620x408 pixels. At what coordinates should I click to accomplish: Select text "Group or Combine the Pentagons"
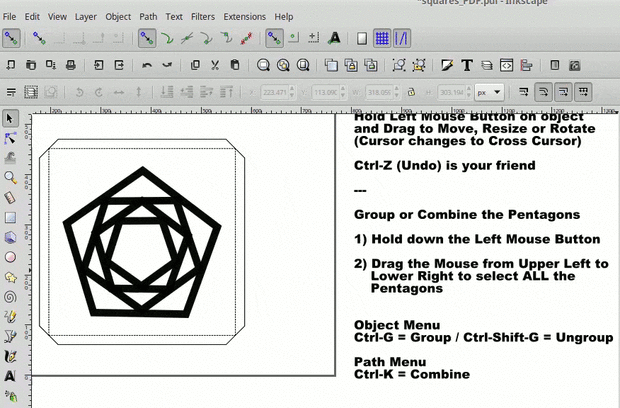pyautogui.click(x=467, y=215)
